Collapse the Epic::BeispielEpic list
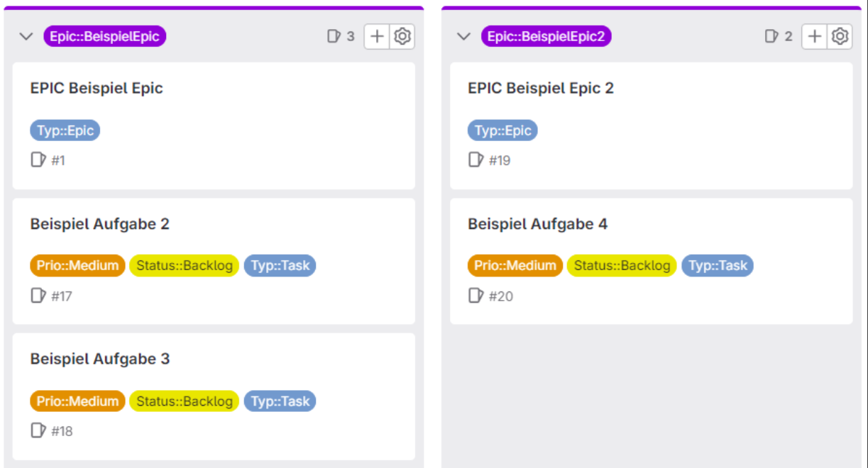 (x=26, y=36)
